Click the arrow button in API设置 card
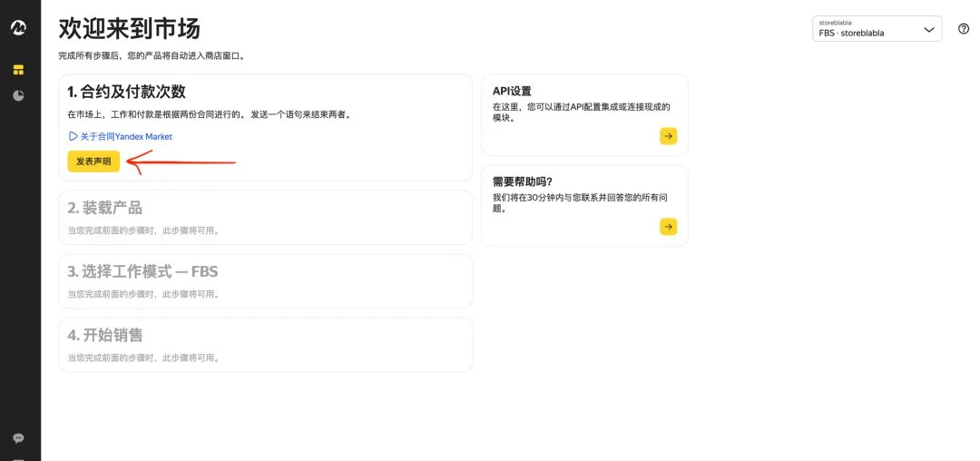This screenshot has height=461, width=980. click(668, 136)
